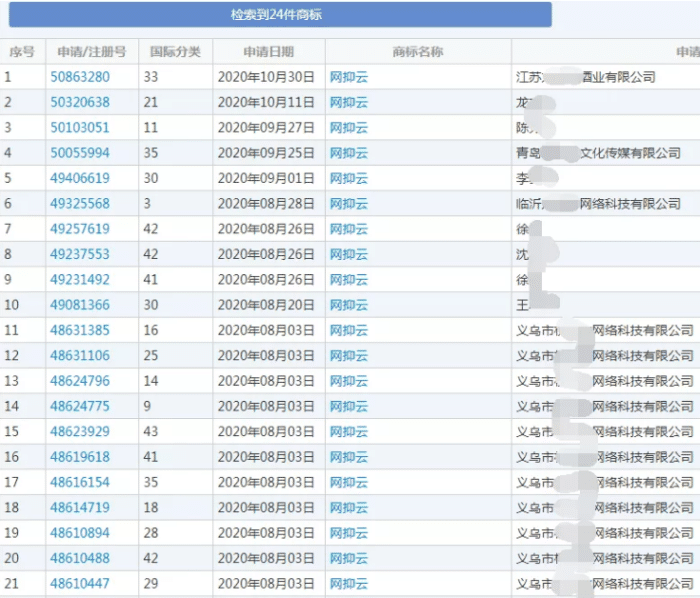Click the 国际分类 column header
The height and width of the screenshot is (598, 700).
click(175, 52)
